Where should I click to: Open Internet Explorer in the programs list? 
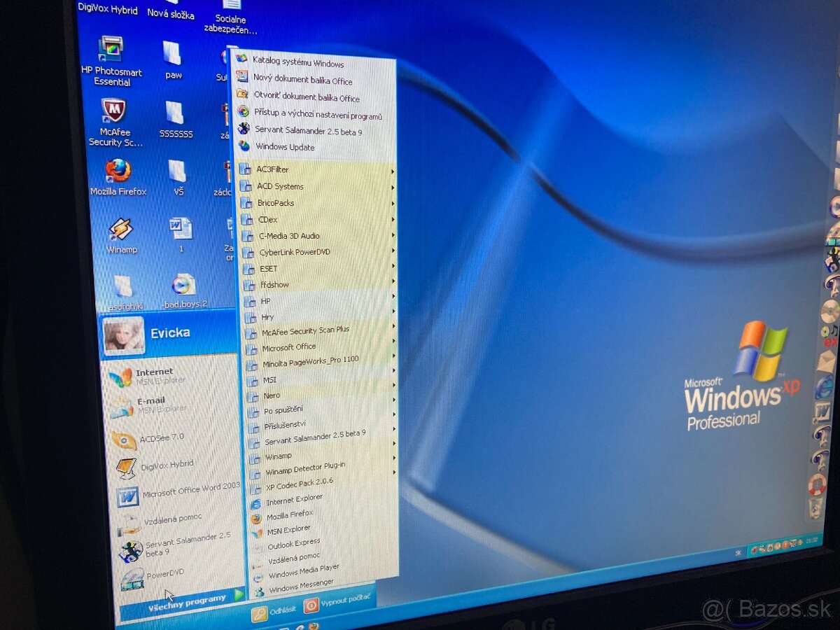point(294,498)
